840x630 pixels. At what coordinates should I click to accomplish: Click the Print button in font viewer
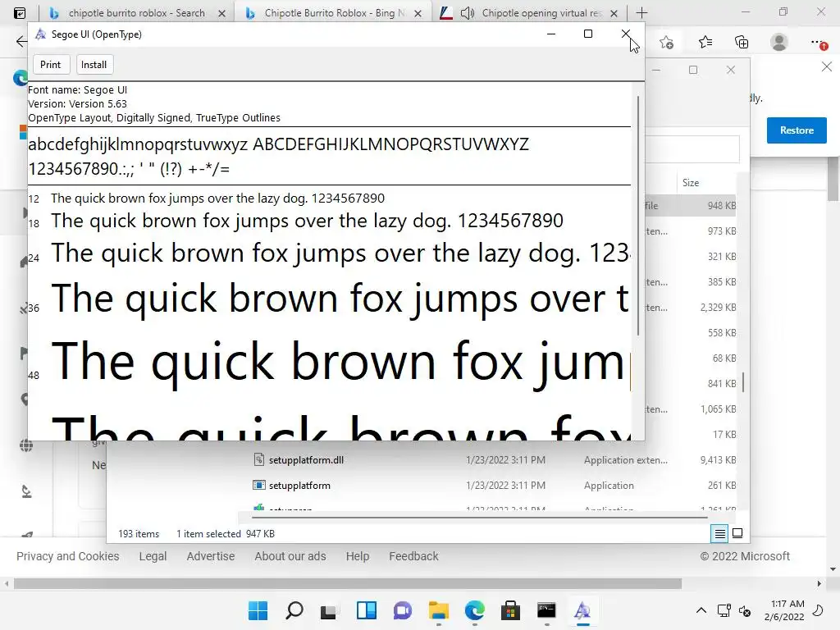click(50, 65)
